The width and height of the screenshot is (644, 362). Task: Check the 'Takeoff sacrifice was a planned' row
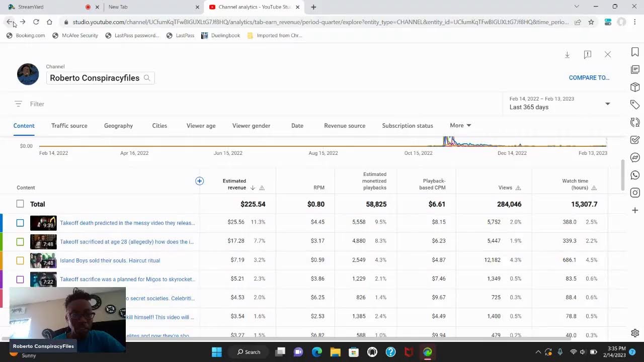(x=20, y=279)
